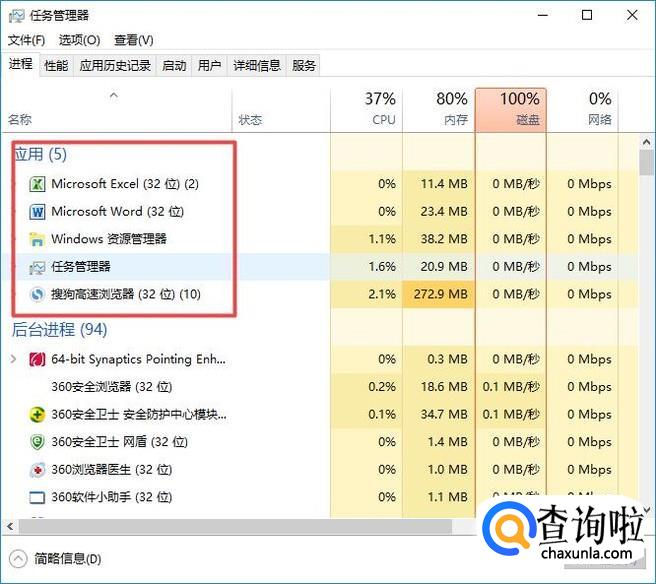
Task: Select the Microsoft Word (32 位) row
Action: (320, 212)
